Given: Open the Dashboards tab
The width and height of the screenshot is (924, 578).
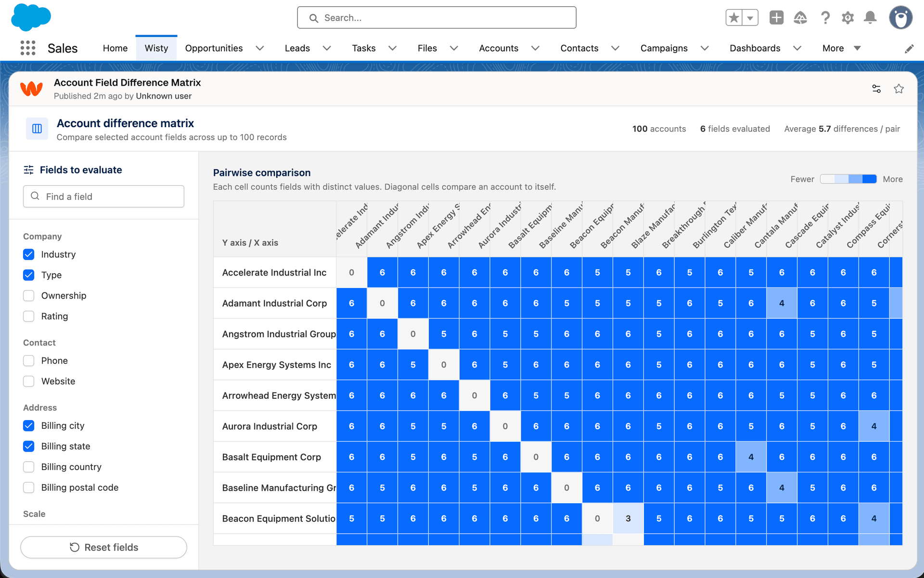Looking at the screenshot, I should tap(755, 48).
